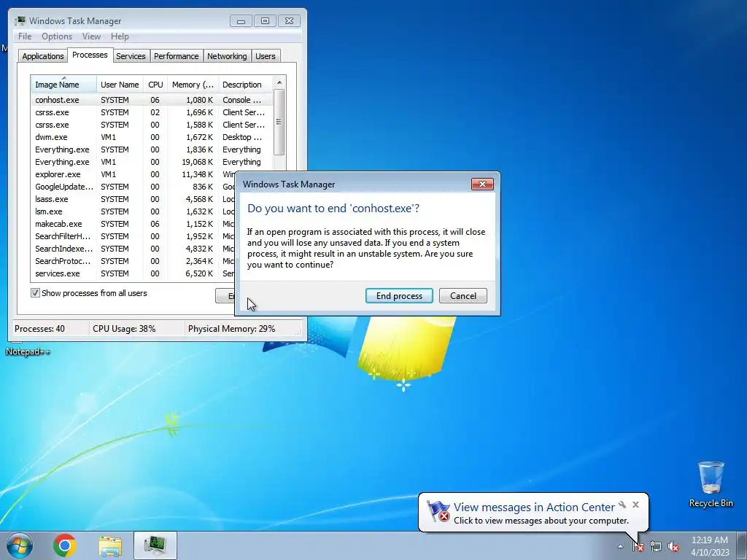Viewport: 747px width, 560px height.
Task: Select the dwm.exe process row
Action: (152, 137)
